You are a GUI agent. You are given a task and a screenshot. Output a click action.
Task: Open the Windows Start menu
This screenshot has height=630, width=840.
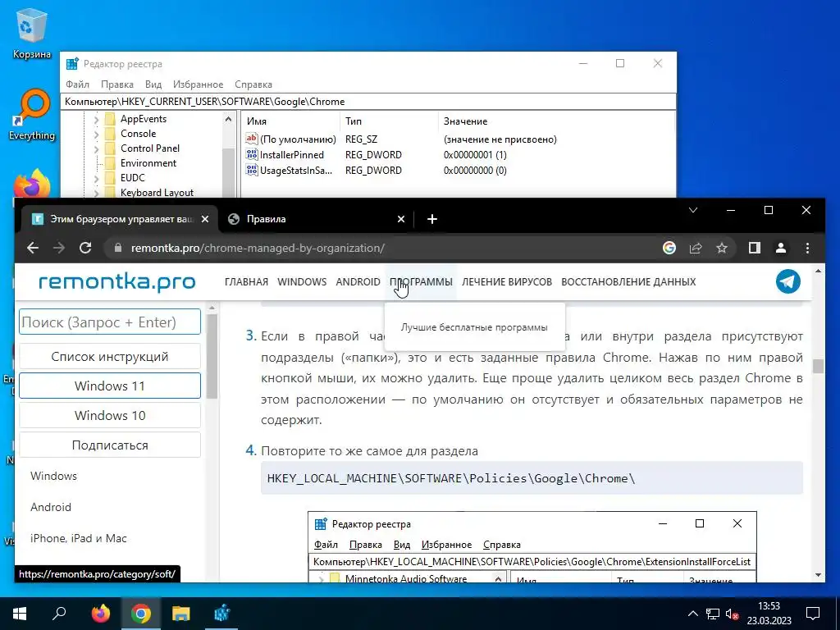point(20,614)
